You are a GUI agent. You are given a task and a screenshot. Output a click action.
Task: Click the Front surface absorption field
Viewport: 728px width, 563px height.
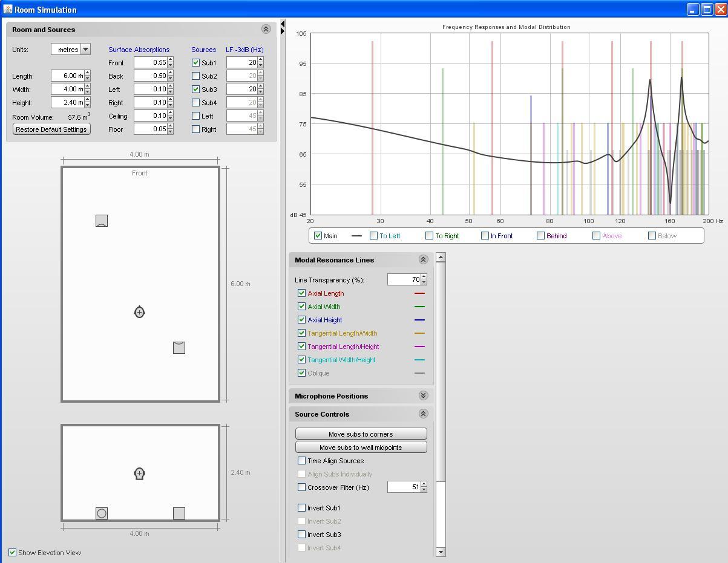point(150,63)
